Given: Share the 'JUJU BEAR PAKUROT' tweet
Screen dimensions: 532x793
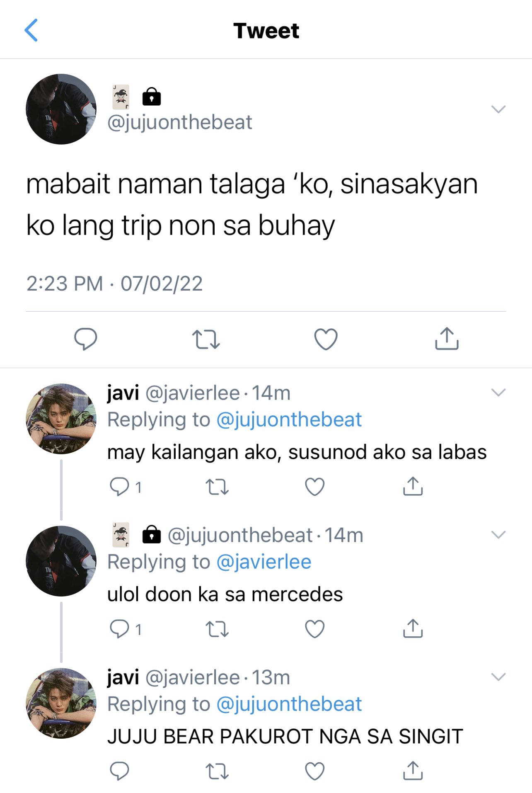Looking at the screenshot, I should tap(413, 770).
